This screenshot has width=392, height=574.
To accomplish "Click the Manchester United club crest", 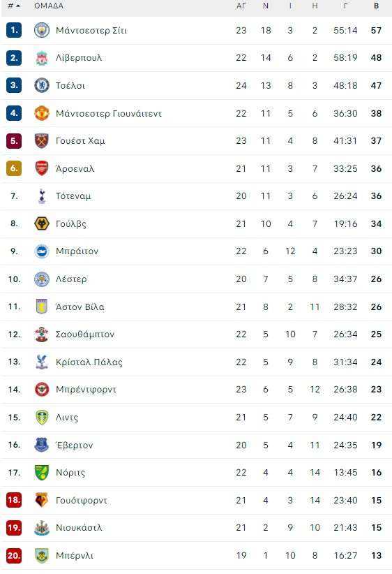I will point(42,113).
